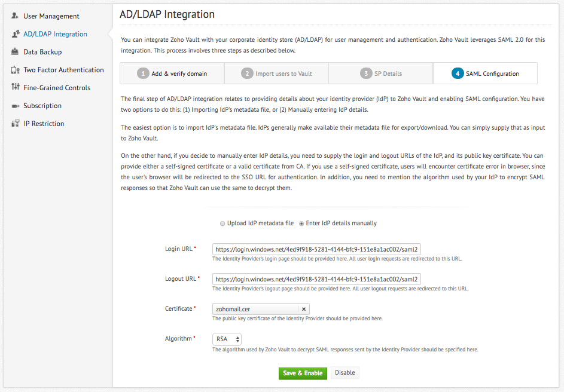Open the Algorithm dropdown showing RSA
This screenshot has height=392, width=564.
227,339
